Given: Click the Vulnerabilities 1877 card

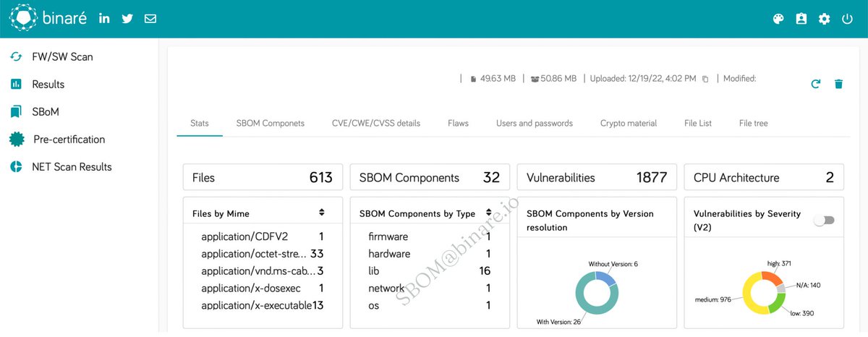Looking at the screenshot, I should tap(597, 177).
